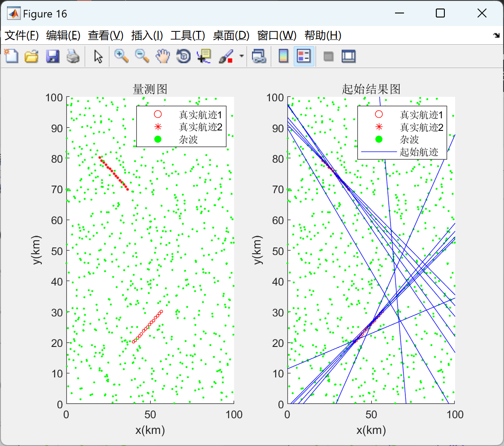Click the Print Figure button
The height and width of the screenshot is (446, 504).
pyautogui.click(x=73, y=56)
